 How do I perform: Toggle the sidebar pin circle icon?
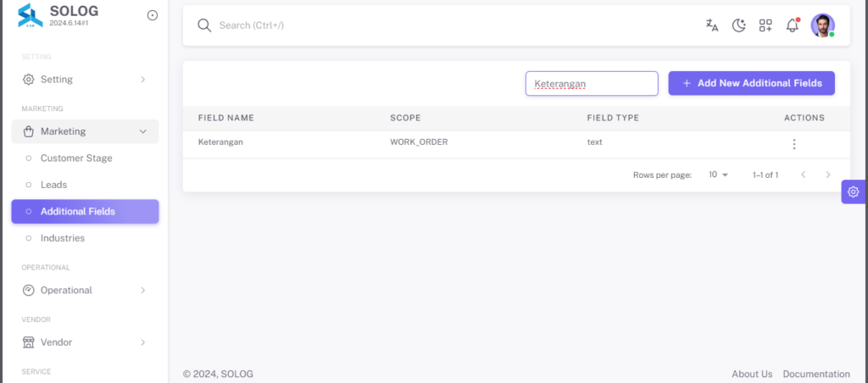click(x=153, y=15)
